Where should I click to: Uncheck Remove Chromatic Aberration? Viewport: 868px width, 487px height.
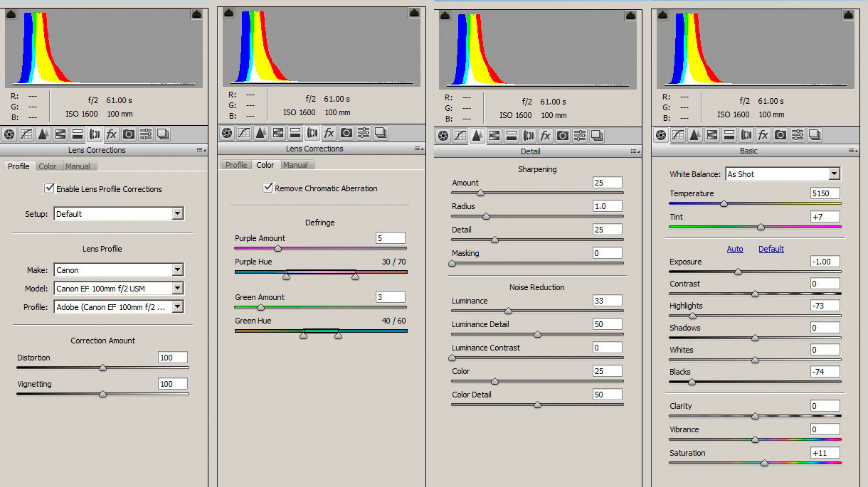click(268, 188)
